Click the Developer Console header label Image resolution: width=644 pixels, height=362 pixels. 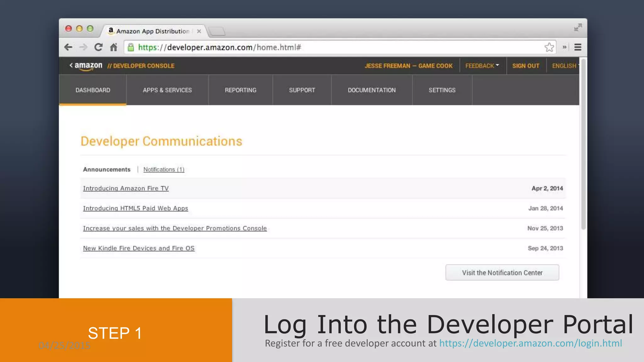pos(141,66)
